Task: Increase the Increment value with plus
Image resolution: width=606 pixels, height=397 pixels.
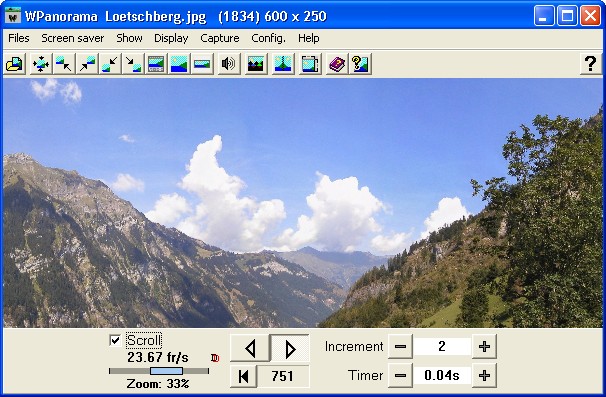Action: click(484, 346)
